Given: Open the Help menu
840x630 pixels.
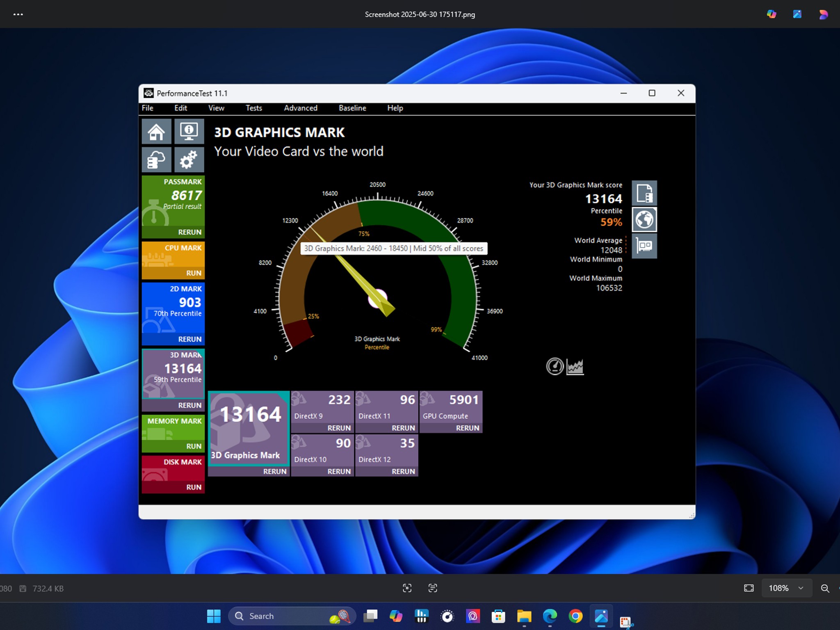Looking at the screenshot, I should [395, 108].
